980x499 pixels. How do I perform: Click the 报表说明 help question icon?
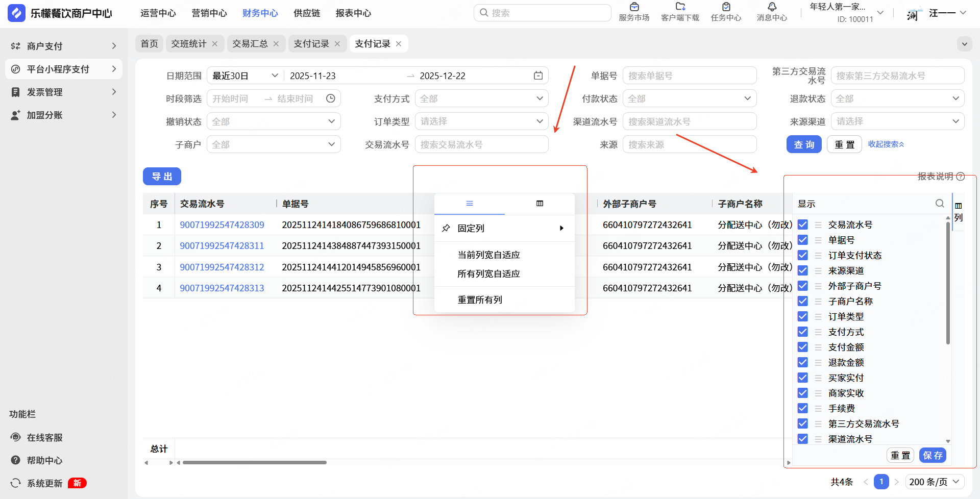coord(960,177)
